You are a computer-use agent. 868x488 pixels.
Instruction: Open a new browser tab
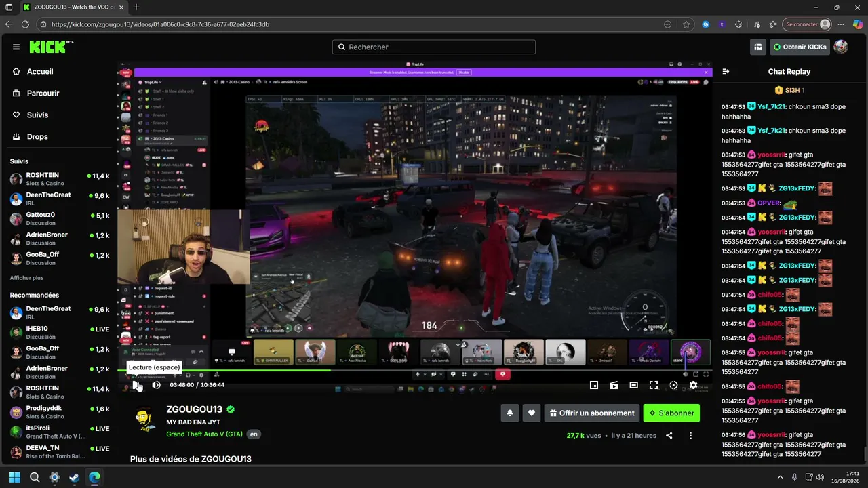(136, 7)
